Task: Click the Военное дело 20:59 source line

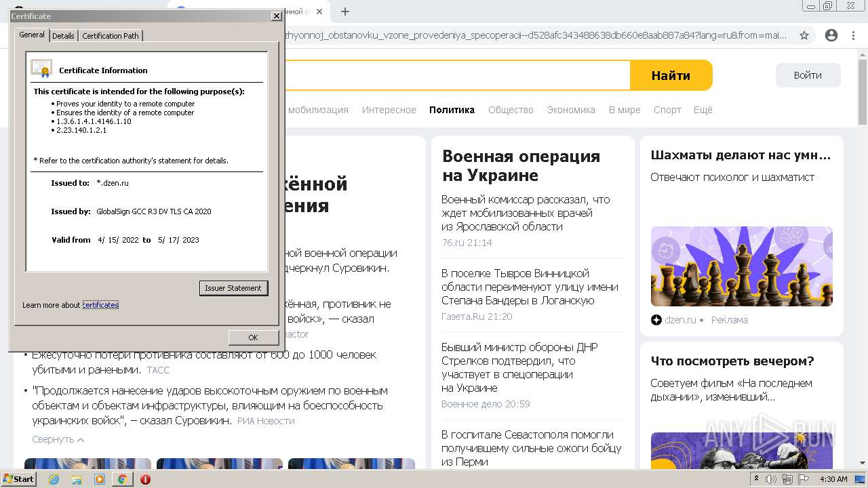Action: coord(486,404)
